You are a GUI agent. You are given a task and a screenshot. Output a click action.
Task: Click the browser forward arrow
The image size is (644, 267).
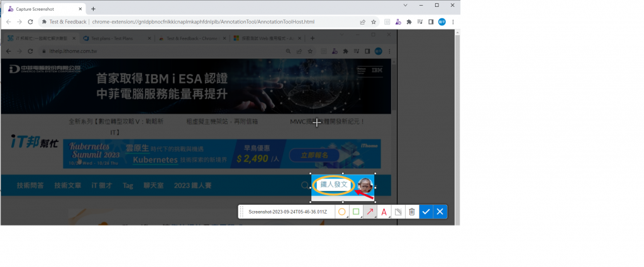[19, 22]
